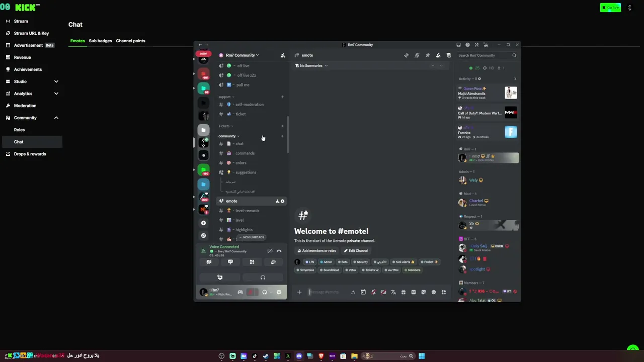This screenshot has height=362, width=644.
Task: Open the level-rewards channel
Action: click(252, 211)
